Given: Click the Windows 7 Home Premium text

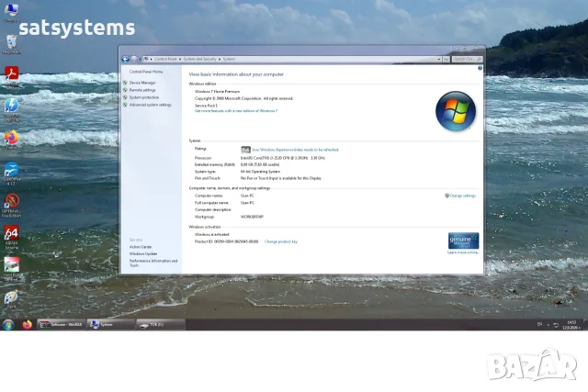Looking at the screenshot, I should pos(217,92).
